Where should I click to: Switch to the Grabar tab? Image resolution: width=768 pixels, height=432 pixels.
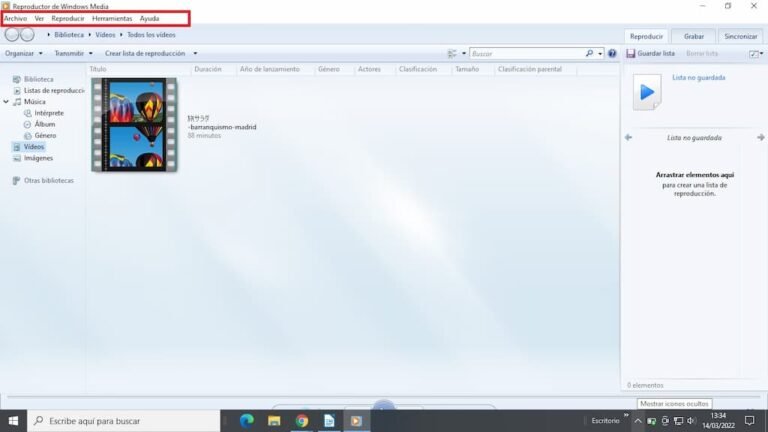(693, 36)
